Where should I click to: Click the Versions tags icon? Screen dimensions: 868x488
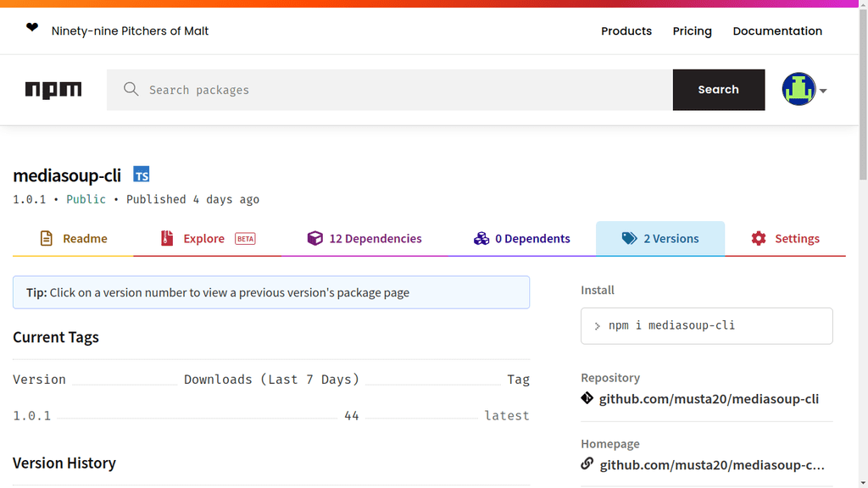point(629,238)
